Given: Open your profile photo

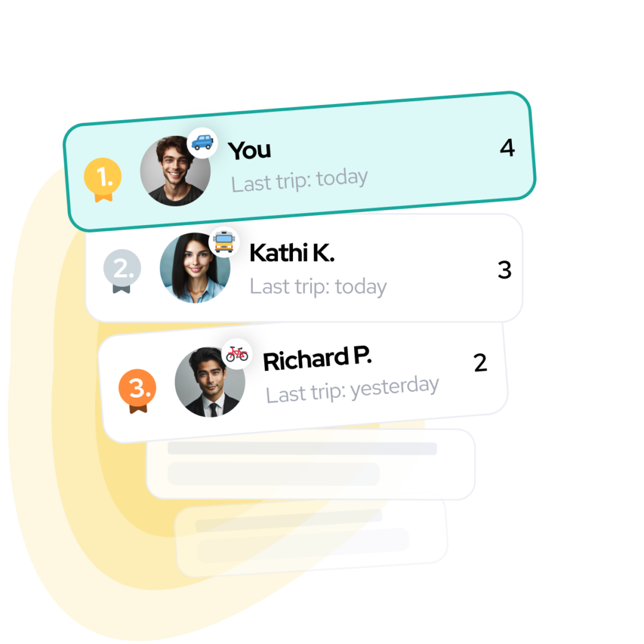Looking at the screenshot, I should tap(175, 171).
